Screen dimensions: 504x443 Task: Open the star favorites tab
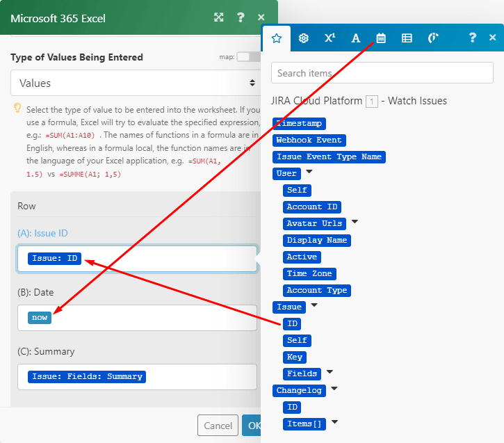[277, 38]
